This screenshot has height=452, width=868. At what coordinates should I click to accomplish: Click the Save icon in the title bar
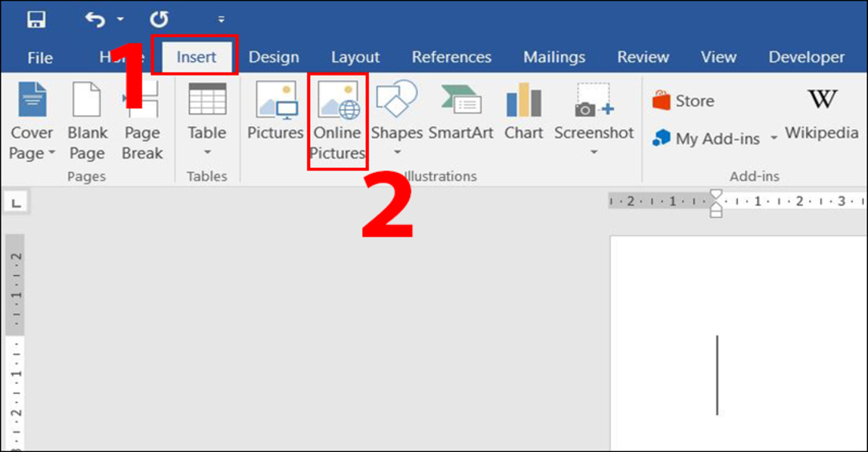click(36, 18)
